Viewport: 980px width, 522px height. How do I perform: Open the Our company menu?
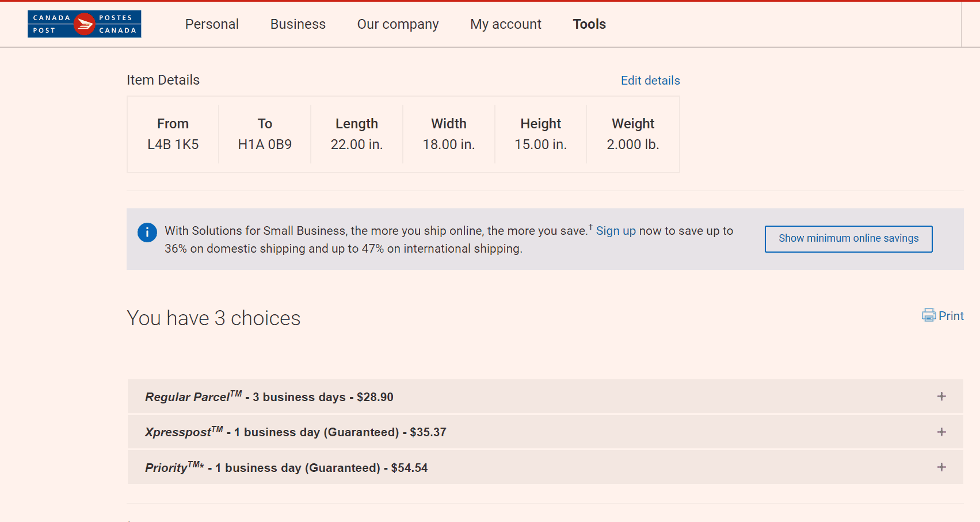398,24
